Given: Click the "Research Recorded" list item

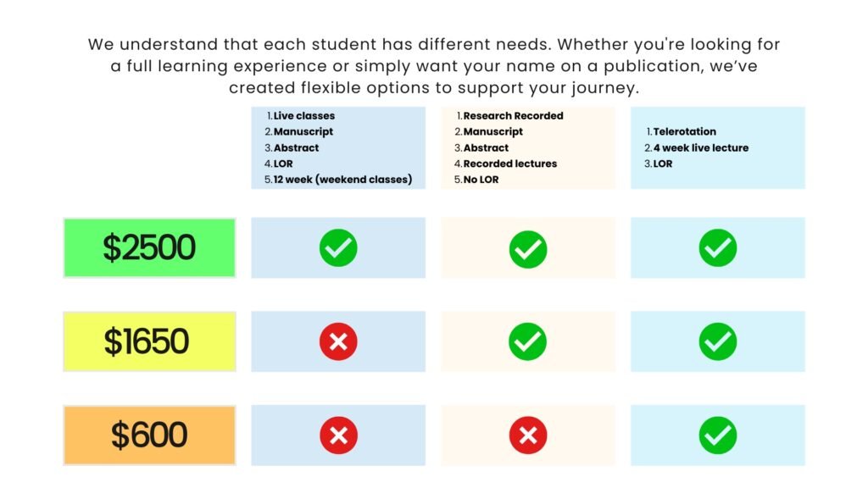Looking at the screenshot, I should [513, 116].
